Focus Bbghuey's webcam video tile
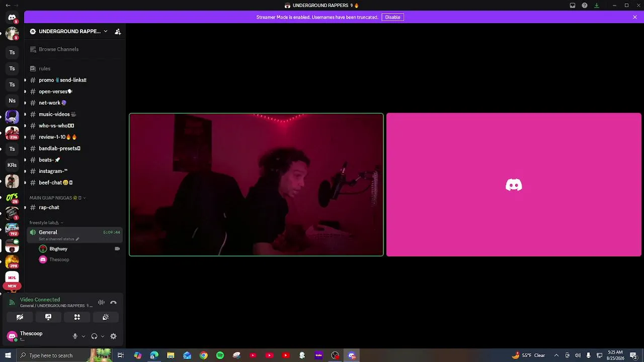Image resolution: width=644 pixels, height=362 pixels. tap(256, 185)
